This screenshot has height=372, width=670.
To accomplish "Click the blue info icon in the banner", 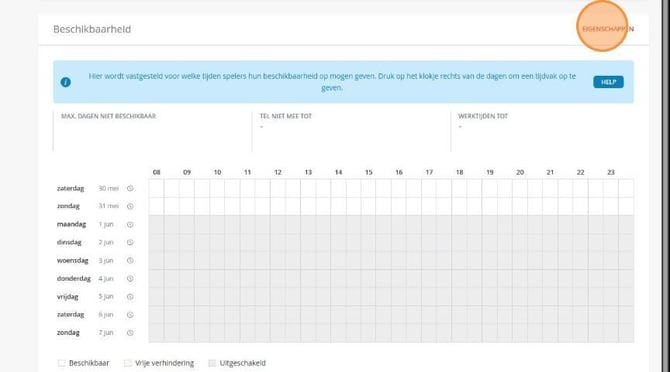I will pos(65,82).
